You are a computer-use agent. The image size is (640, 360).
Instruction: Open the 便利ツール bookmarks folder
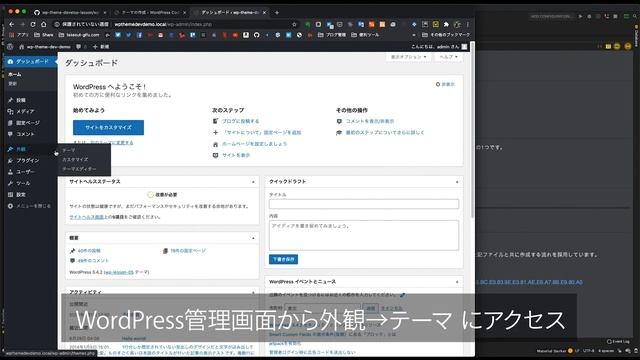click(x=365, y=35)
